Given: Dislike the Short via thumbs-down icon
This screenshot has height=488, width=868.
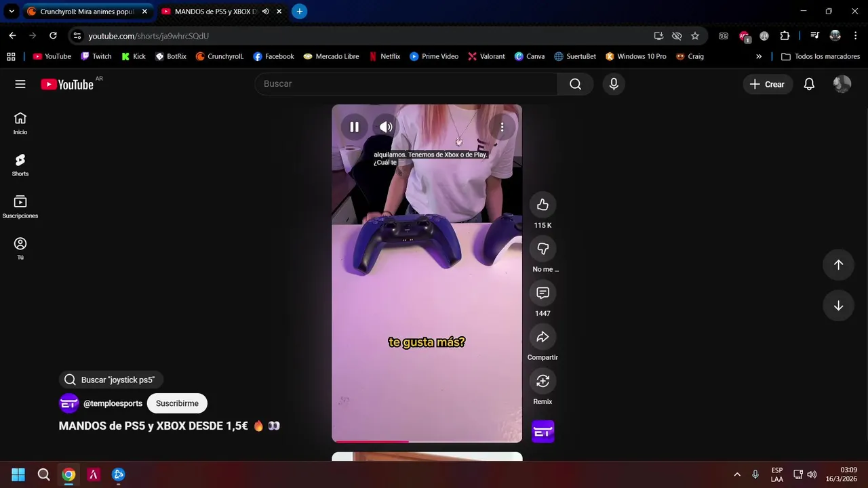Looking at the screenshot, I should pos(542,249).
